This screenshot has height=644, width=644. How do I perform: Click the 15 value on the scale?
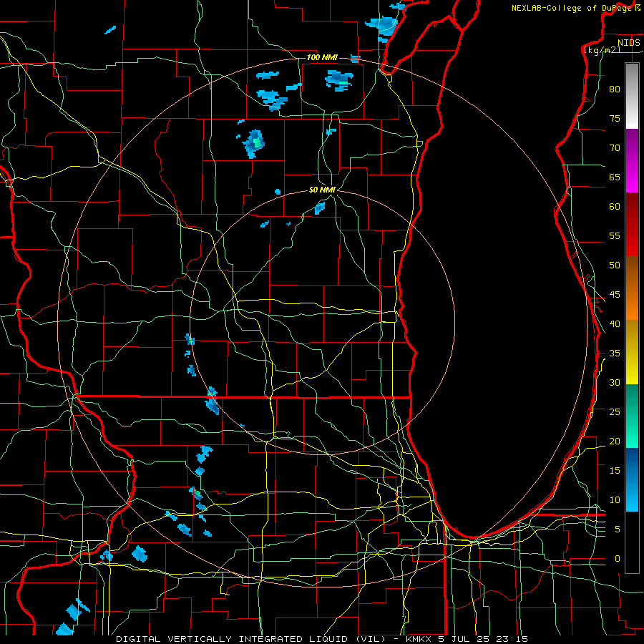(615, 471)
